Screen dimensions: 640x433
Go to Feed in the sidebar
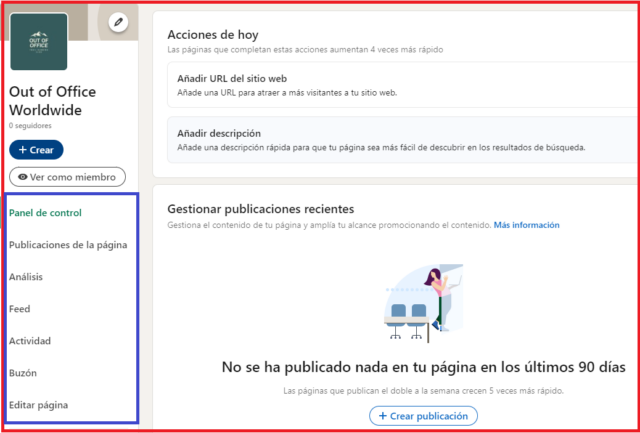pos(20,309)
